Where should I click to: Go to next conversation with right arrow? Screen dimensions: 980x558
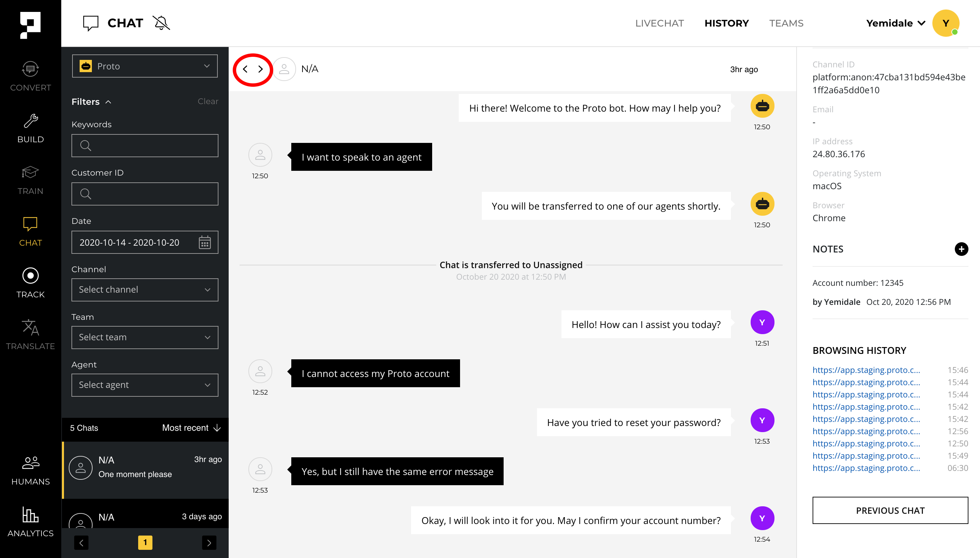coord(261,69)
